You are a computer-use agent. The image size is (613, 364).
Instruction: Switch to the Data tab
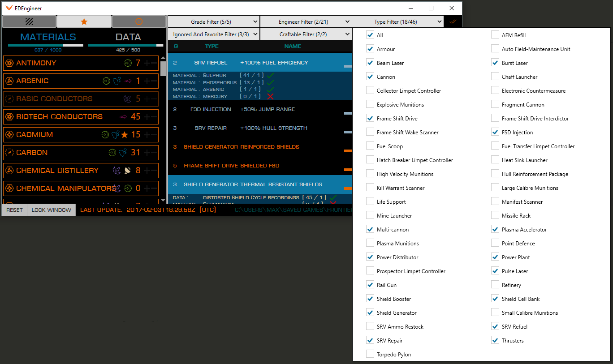pos(128,37)
